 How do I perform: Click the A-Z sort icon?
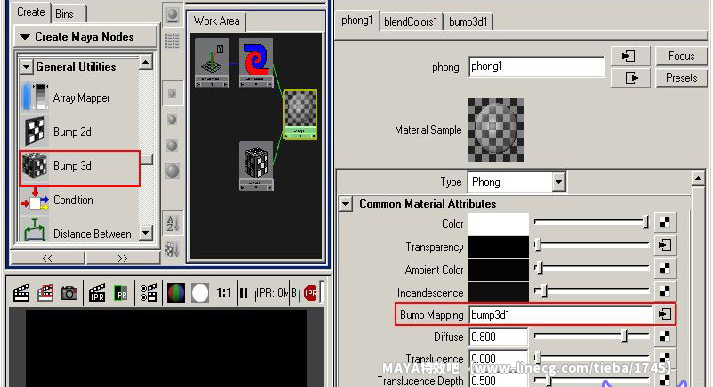(172, 223)
